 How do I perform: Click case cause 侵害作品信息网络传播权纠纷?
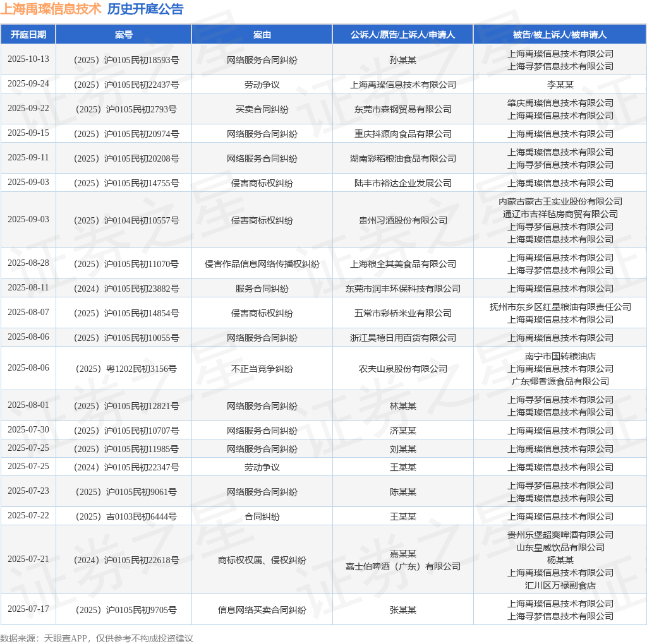pyautogui.click(x=262, y=265)
